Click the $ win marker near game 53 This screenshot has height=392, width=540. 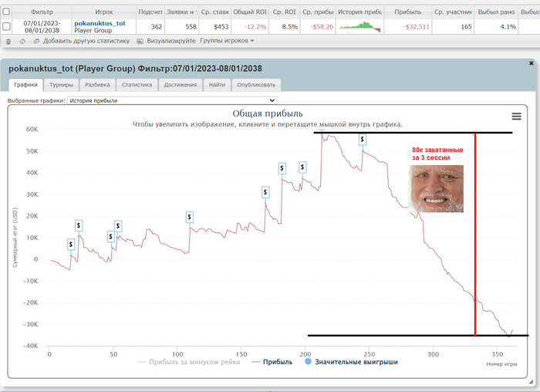(x=118, y=226)
